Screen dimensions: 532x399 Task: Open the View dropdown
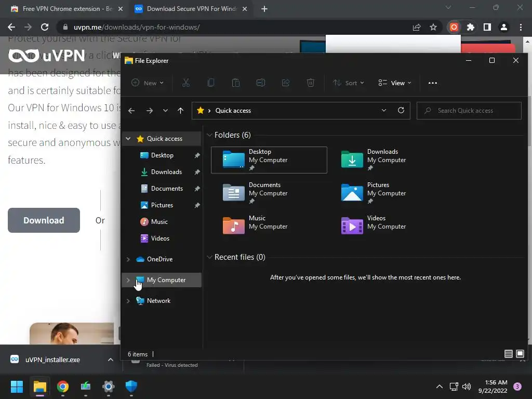coord(395,83)
